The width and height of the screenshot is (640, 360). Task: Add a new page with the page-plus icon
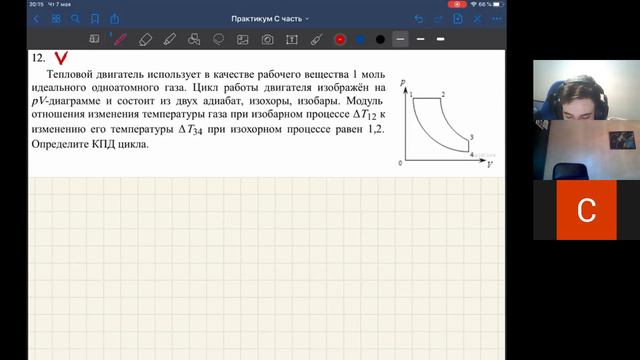(x=458, y=18)
